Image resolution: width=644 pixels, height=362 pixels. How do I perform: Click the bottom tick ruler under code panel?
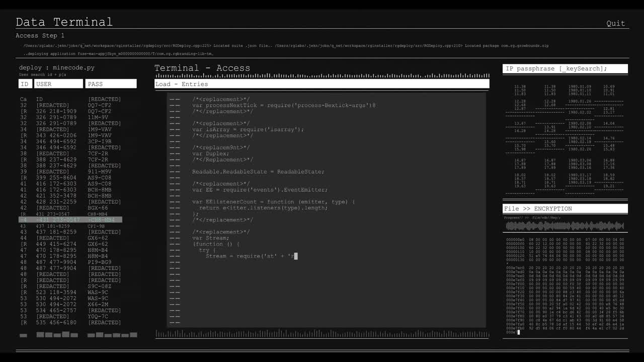point(321,334)
